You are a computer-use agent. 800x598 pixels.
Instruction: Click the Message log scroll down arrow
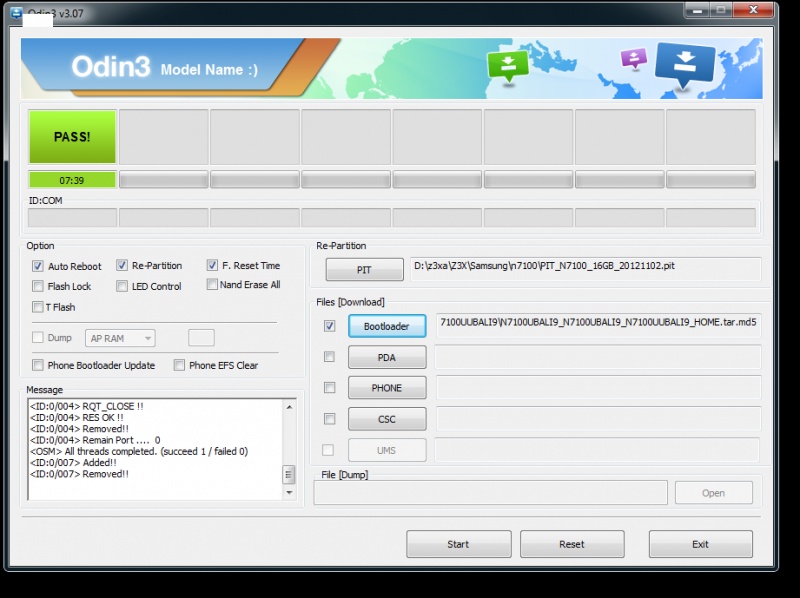(x=289, y=492)
